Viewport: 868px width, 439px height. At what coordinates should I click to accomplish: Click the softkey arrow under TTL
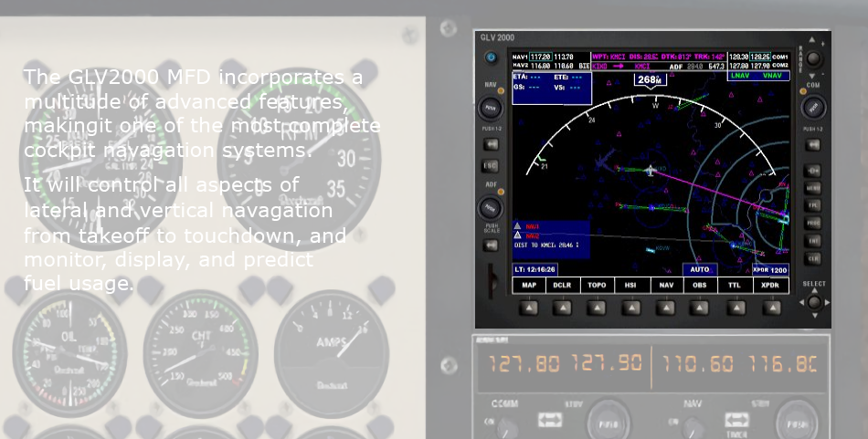[736, 308]
